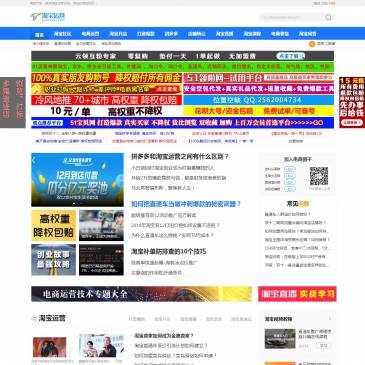
Task: Open the woman photo thumbnail beside 高权重
Action: 101,225
